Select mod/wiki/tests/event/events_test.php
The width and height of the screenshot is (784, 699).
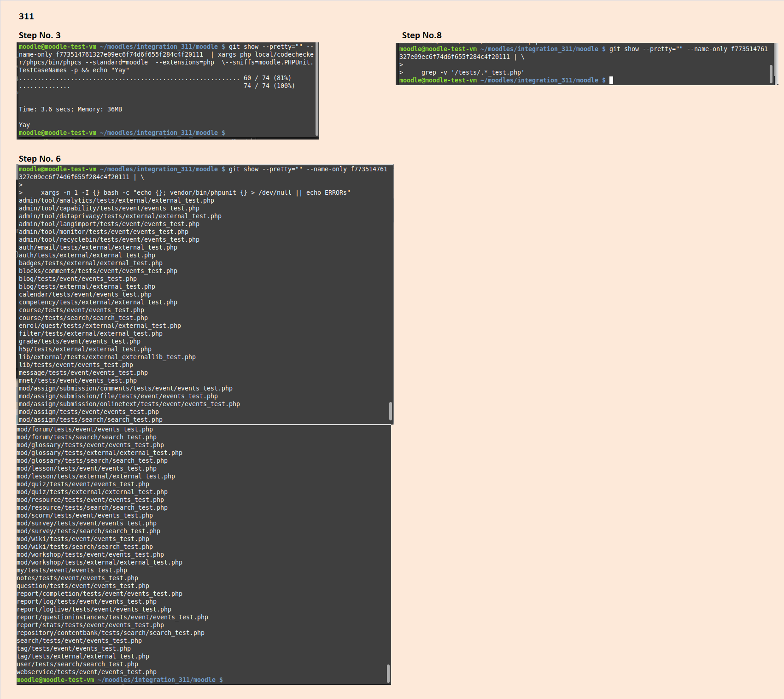point(83,539)
